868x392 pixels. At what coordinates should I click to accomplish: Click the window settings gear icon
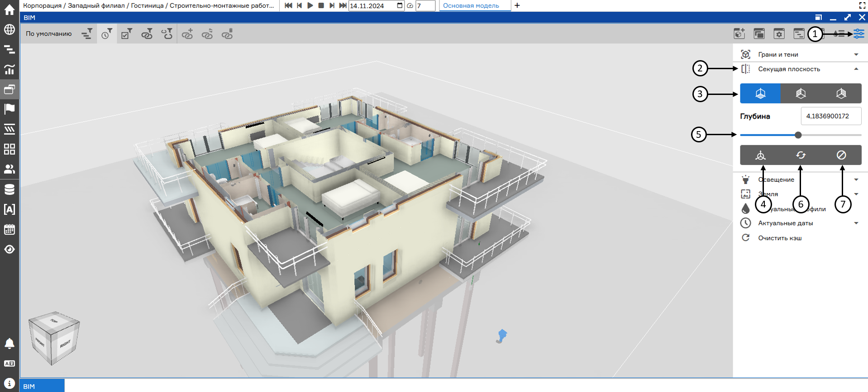coord(779,34)
